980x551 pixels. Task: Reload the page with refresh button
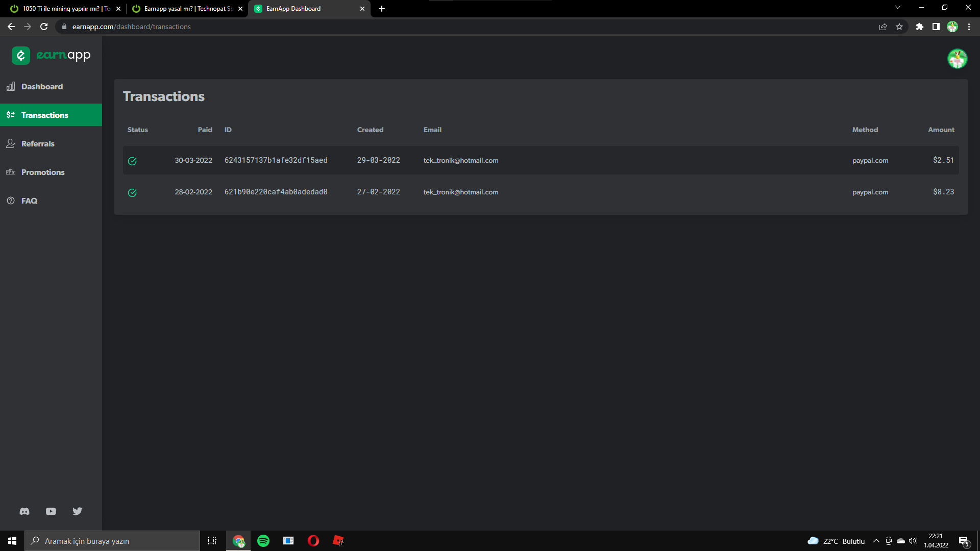44,27
